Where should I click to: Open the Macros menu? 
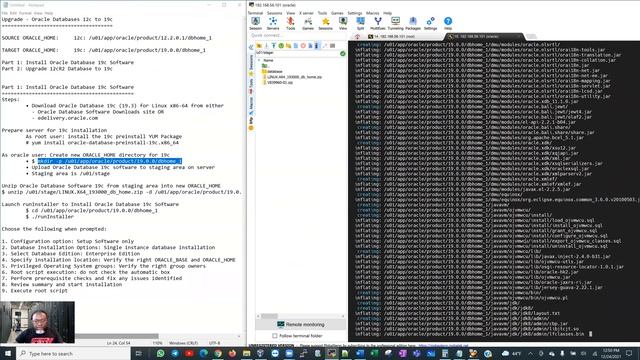coord(372,13)
